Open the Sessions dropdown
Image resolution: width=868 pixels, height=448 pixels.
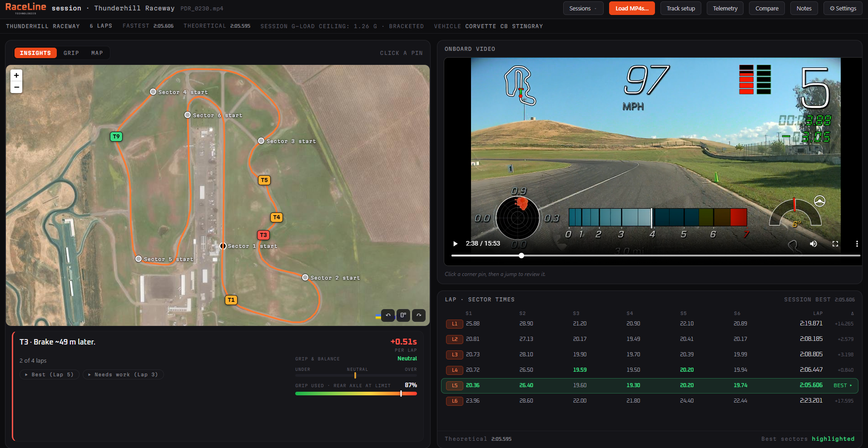pyautogui.click(x=583, y=8)
